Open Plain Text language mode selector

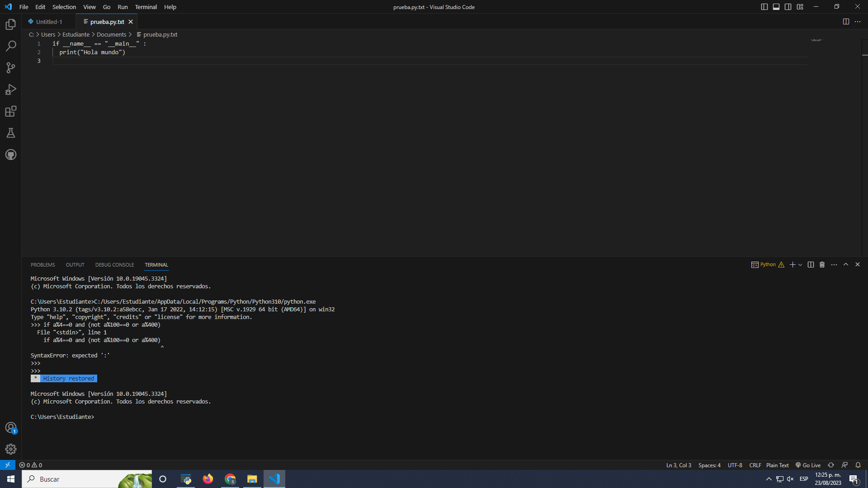click(x=777, y=465)
